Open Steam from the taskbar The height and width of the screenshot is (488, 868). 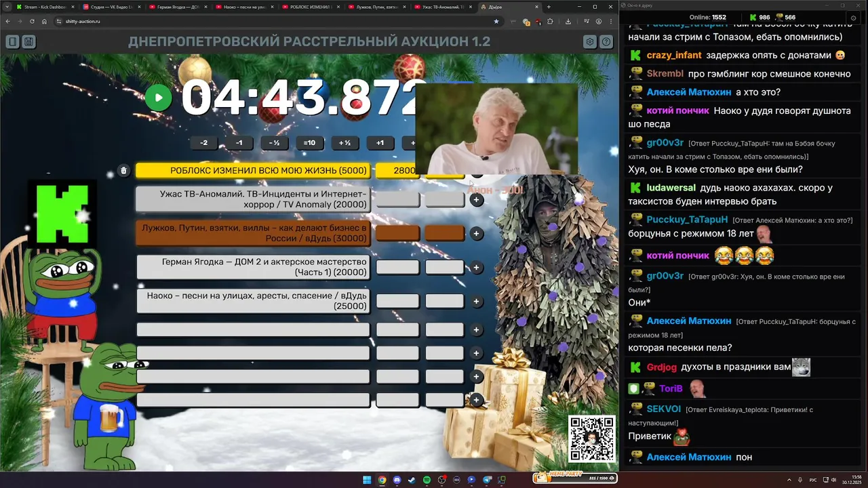[x=412, y=480]
